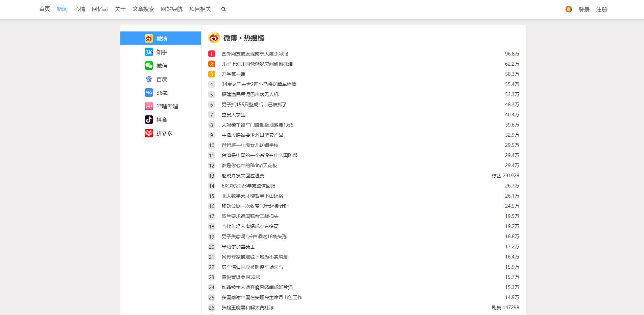Open 谁是你心中的Bking天花板 topic

pyautogui.click(x=249, y=165)
